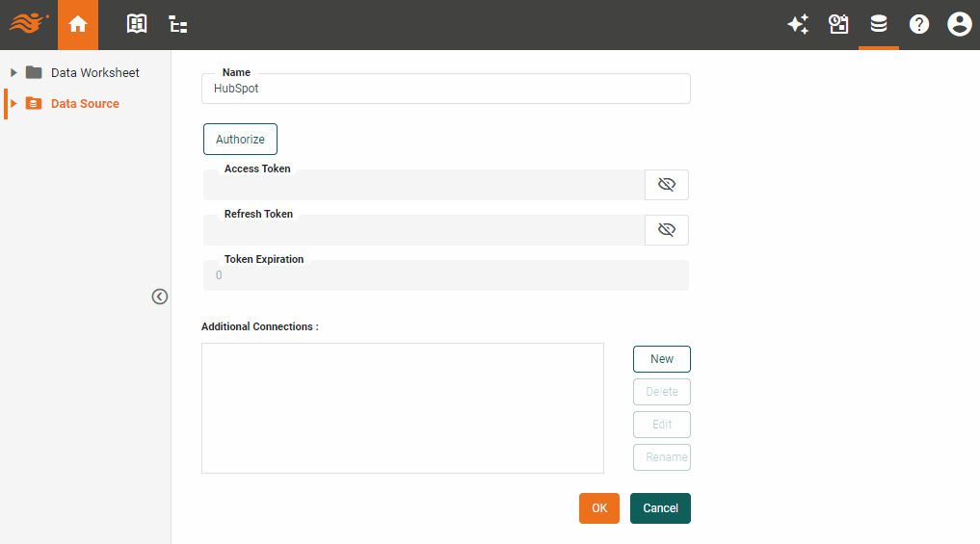980x544 pixels.
Task: Open the portal book icon
Action: click(x=138, y=25)
